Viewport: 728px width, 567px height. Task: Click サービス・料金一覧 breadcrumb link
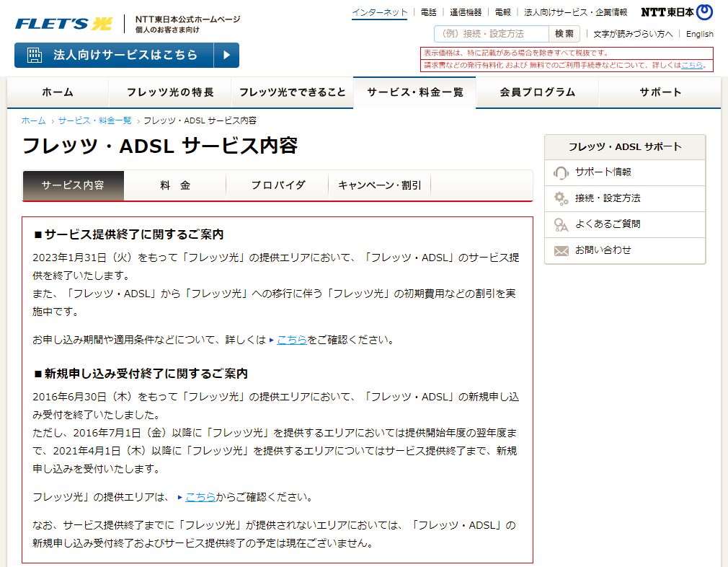(94, 121)
